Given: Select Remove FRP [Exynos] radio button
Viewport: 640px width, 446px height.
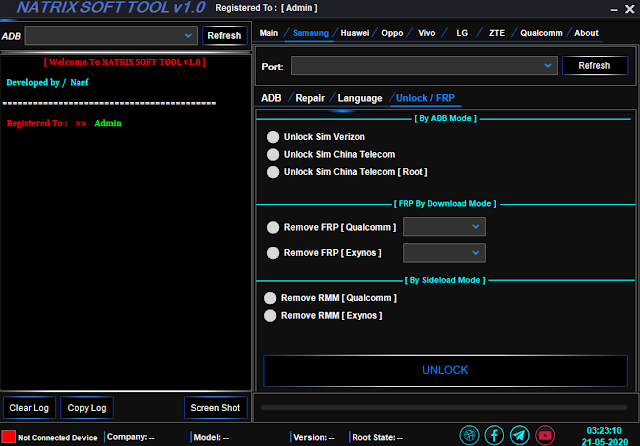Looking at the screenshot, I should tap(273, 253).
